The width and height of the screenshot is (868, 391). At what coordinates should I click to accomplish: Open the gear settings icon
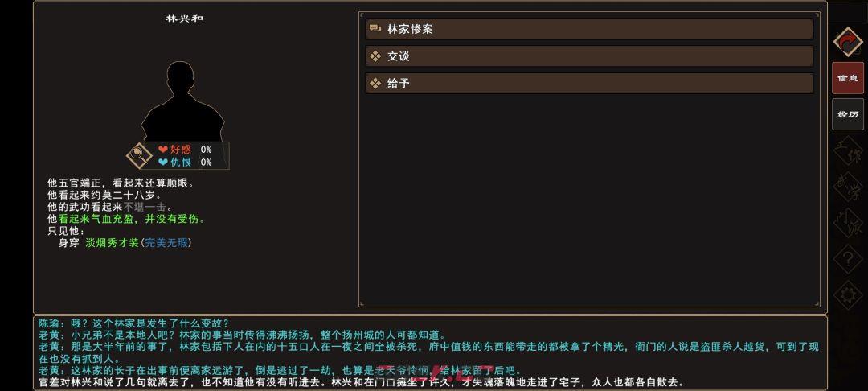click(x=848, y=294)
